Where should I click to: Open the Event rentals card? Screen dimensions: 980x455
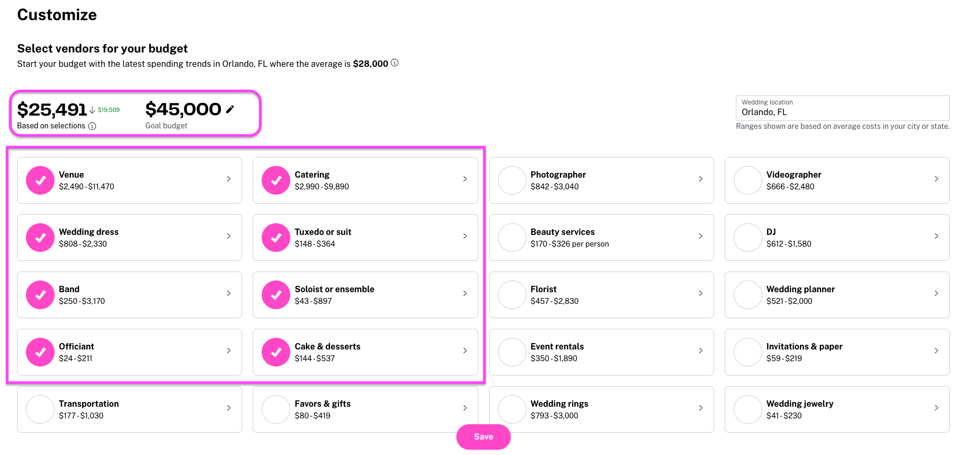[601, 352]
